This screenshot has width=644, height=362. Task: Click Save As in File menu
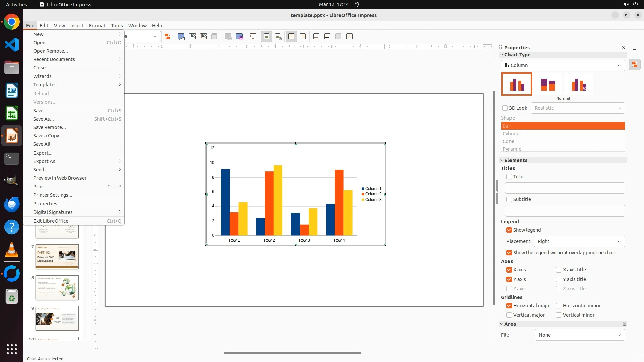point(44,119)
